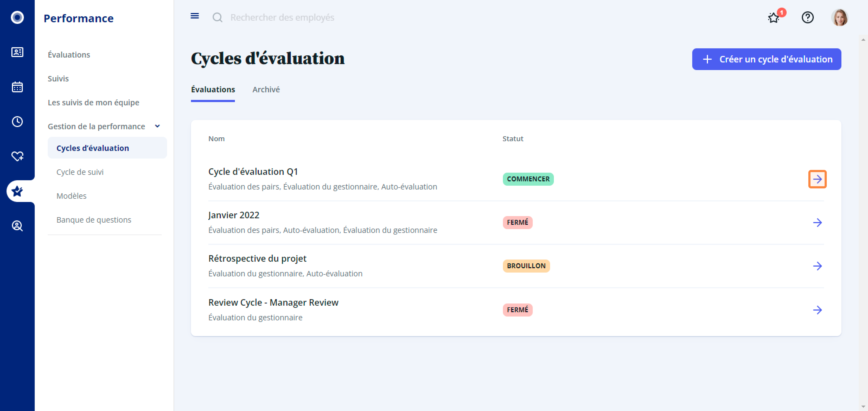Open the clock time-tracking icon
This screenshot has width=868, height=411.
coord(17,122)
